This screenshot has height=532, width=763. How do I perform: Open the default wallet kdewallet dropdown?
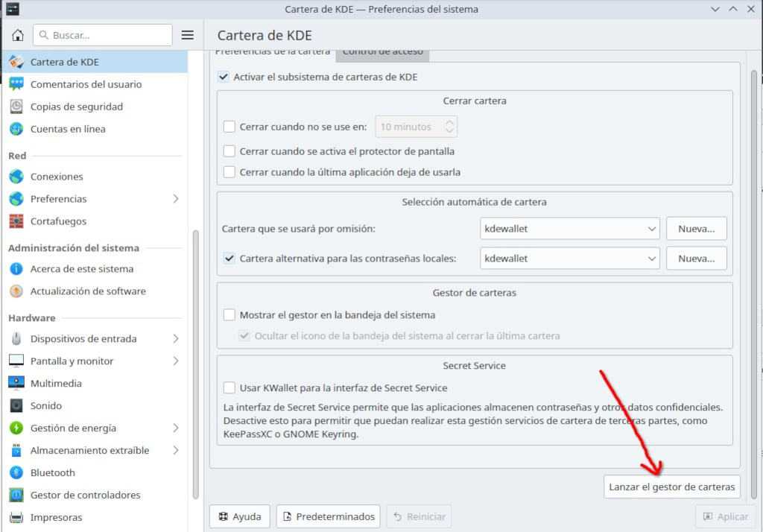(x=569, y=229)
